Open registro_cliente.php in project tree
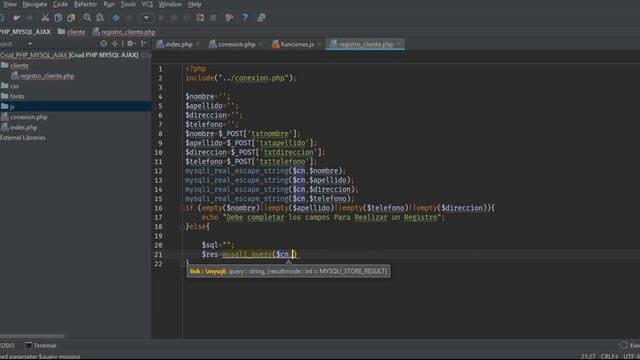 click(x=43, y=76)
